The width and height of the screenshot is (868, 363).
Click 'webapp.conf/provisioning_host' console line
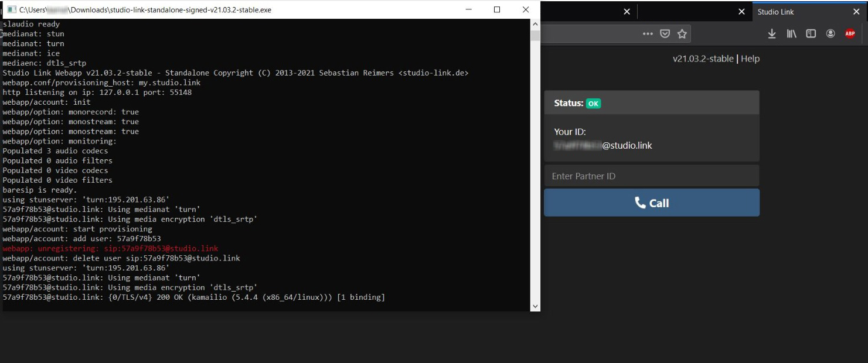(101, 83)
